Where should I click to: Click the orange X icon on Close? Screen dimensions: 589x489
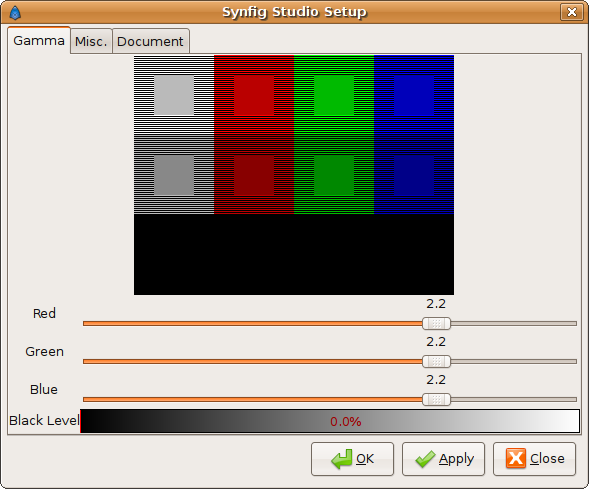pos(516,459)
